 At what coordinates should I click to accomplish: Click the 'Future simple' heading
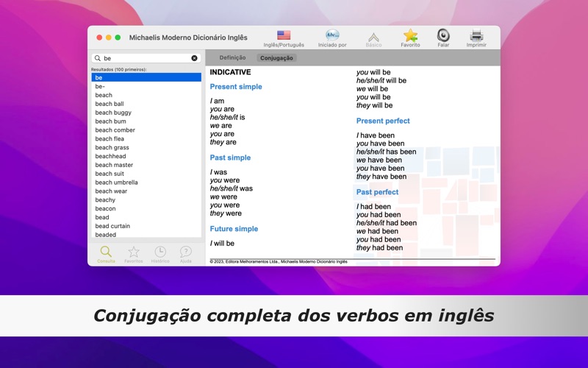point(234,229)
